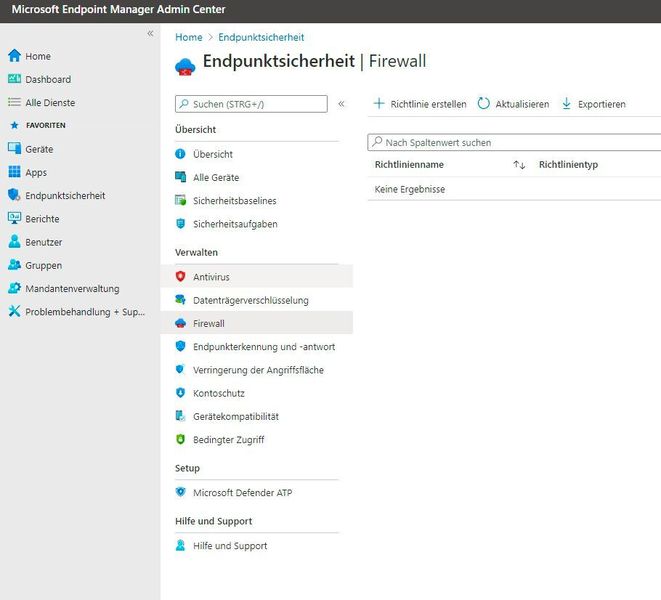Viewport: 661px width, 600px height.
Task: Click the Verringerung der Angriffsfläche icon
Action: [180, 369]
